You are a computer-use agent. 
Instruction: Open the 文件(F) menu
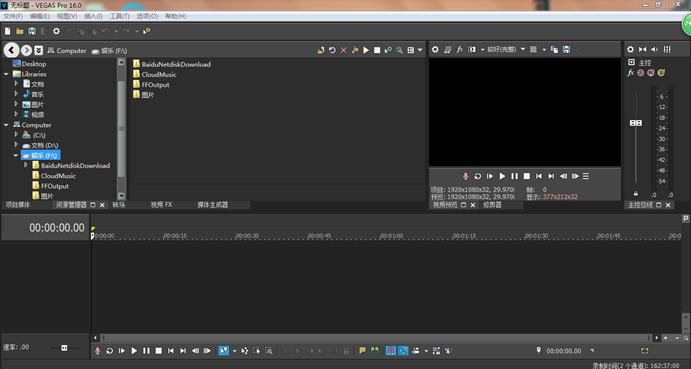click(x=13, y=16)
